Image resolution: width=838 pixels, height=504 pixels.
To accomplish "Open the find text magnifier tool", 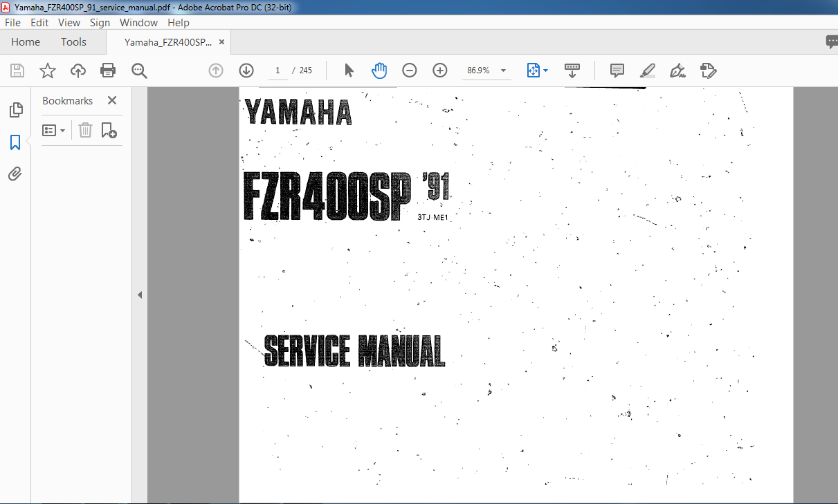I will point(139,71).
